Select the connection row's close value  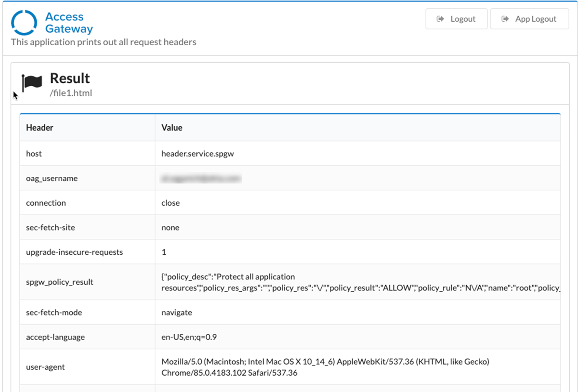click(171, 203)
